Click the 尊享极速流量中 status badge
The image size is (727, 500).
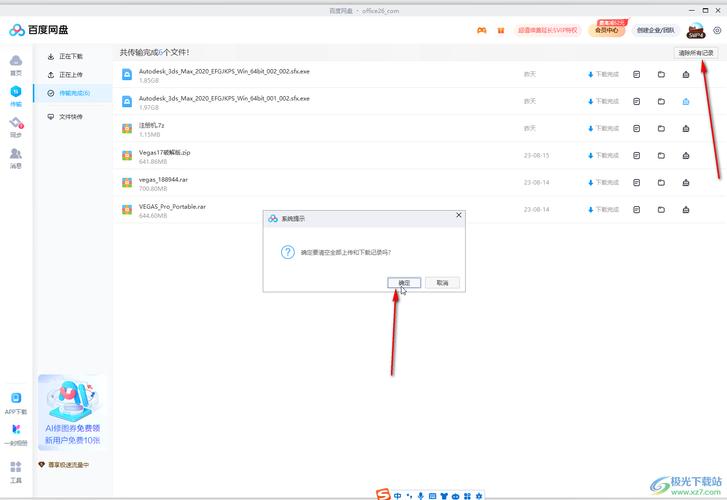(x=64, y=464)
